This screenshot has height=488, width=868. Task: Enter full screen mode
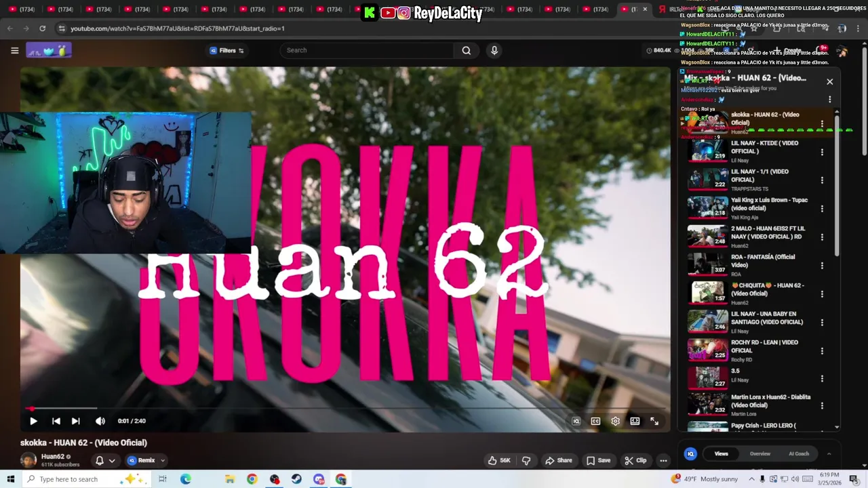point(654,421)
